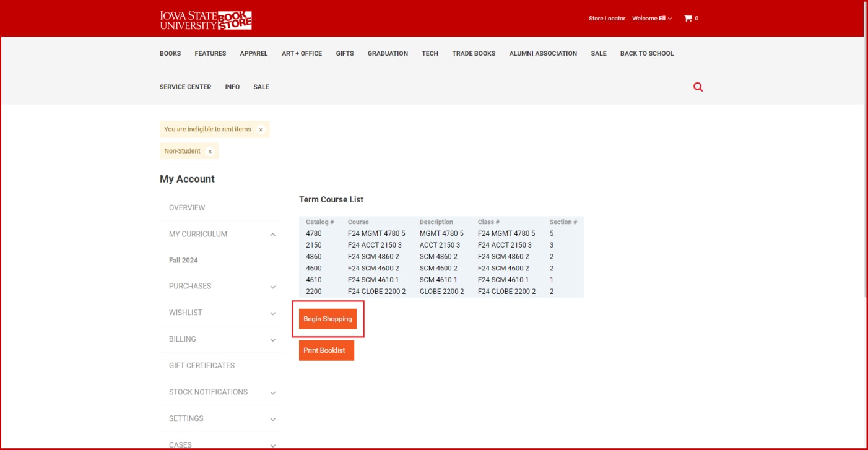Screen dimensions: 868x450
Task: Select Fall 2024 term in sidebar
Action: pyautogui.click(x=183, y=261)
